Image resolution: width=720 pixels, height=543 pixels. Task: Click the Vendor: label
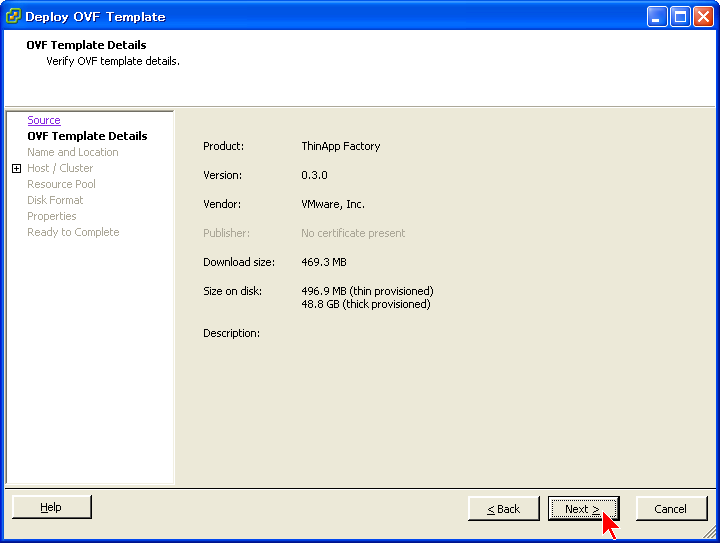point(222,204)
